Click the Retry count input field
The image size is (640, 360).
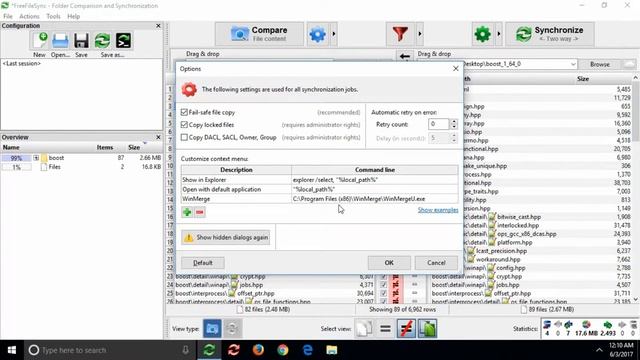pyautogui.click(x=438, y=124)
